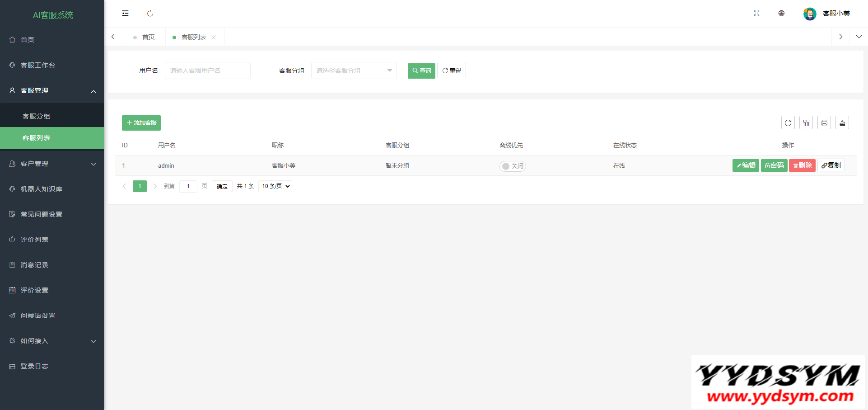
Task: Open the language globe icon
Action: point(781,14)
